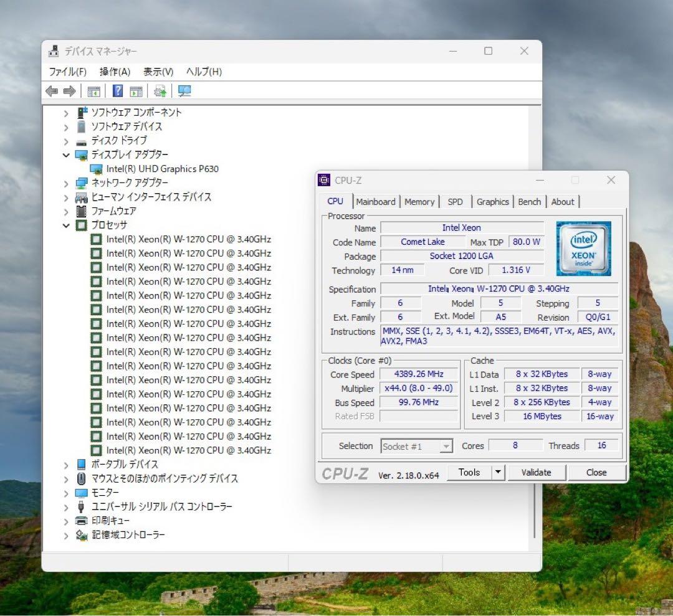Switch to the About tab in CPU-Z

click(x=562, y=202)
